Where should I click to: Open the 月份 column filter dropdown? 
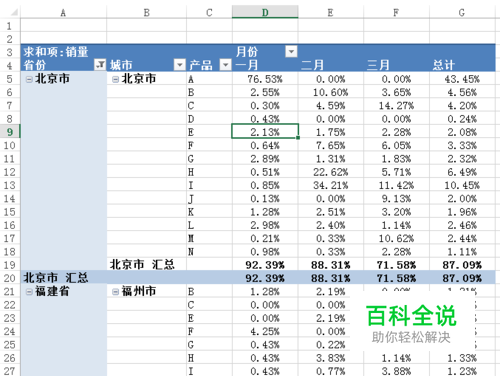click(x=291, y=52)
